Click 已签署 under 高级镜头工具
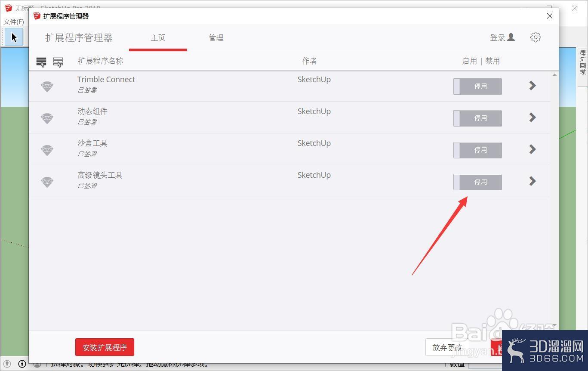 coord(87,185)
